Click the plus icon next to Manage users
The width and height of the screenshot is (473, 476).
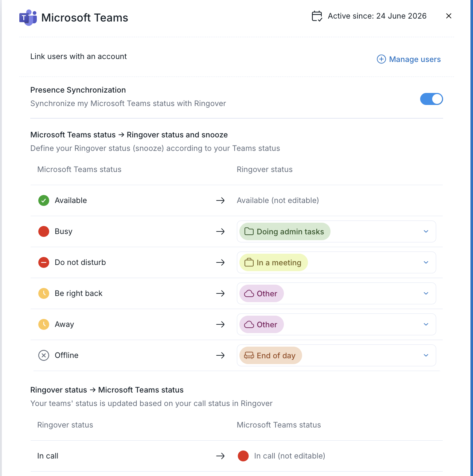[381, 59]
